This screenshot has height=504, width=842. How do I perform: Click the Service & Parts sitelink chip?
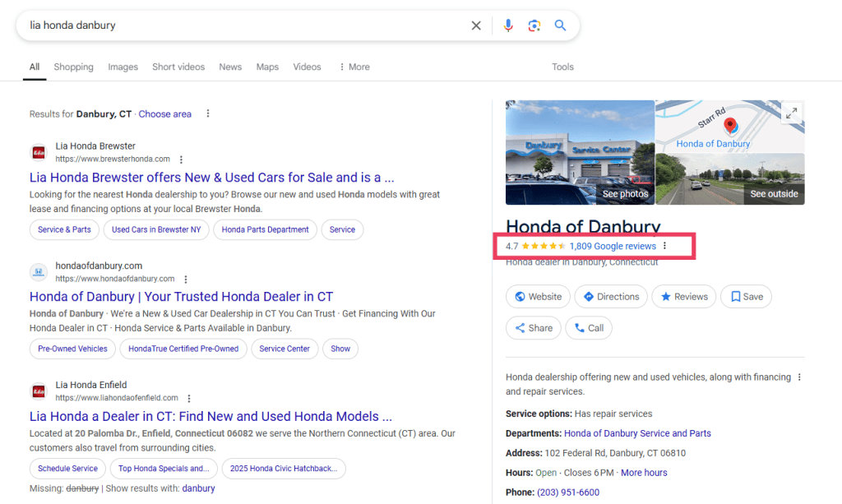click(64, 229)
